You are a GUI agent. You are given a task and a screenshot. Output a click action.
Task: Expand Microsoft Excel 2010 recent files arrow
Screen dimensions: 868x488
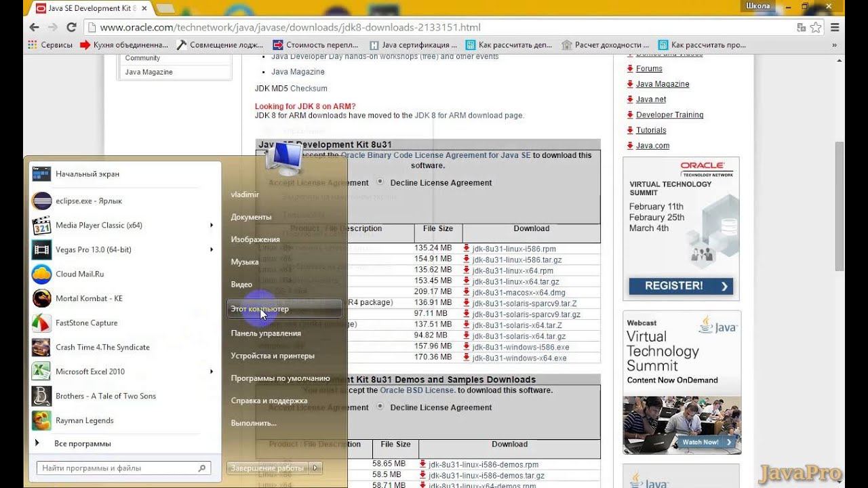point(212,371)
